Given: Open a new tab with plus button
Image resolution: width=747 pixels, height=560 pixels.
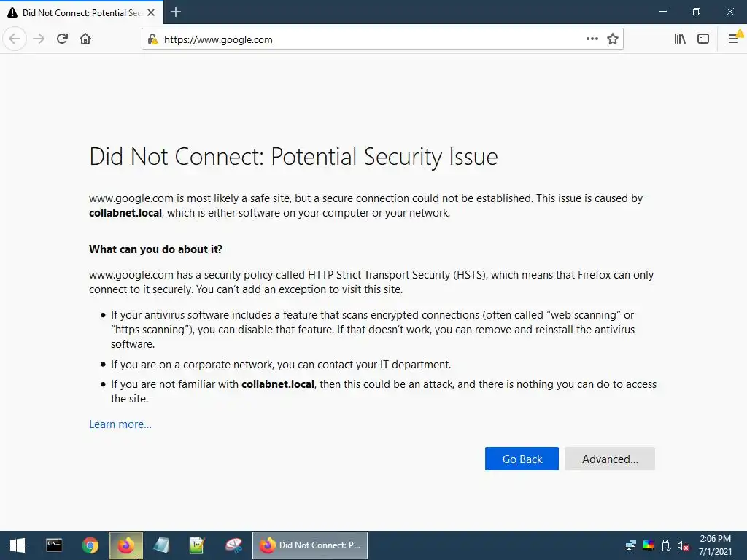Looking at the screenshot, I should (176, 12).
